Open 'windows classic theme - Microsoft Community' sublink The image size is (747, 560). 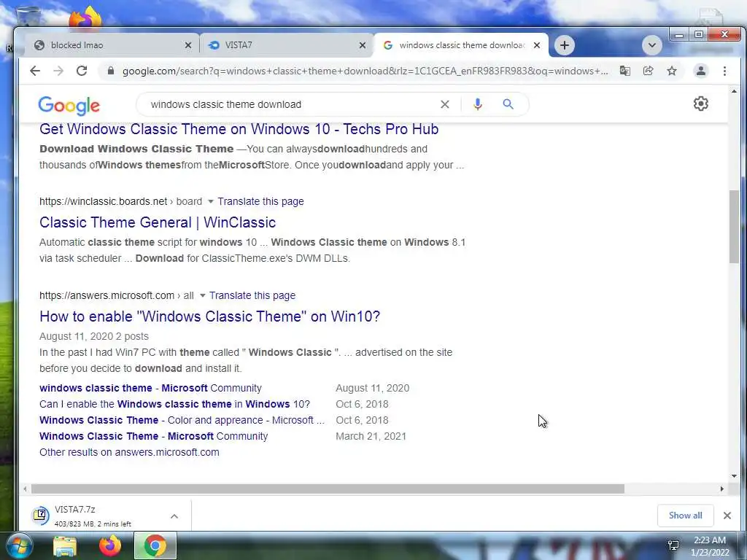point(150,388)
